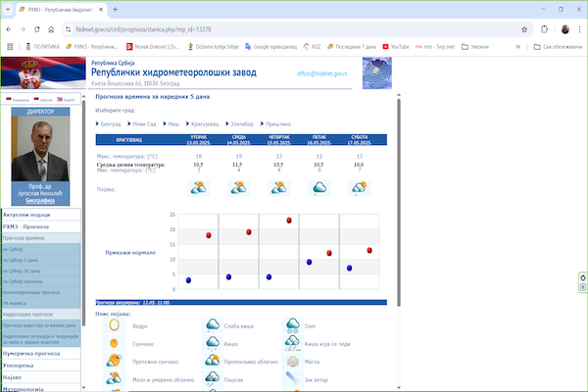Click Tuesday's weather forecast icon
This screenshot has width=588, height=392.
(x=199, y=186)
